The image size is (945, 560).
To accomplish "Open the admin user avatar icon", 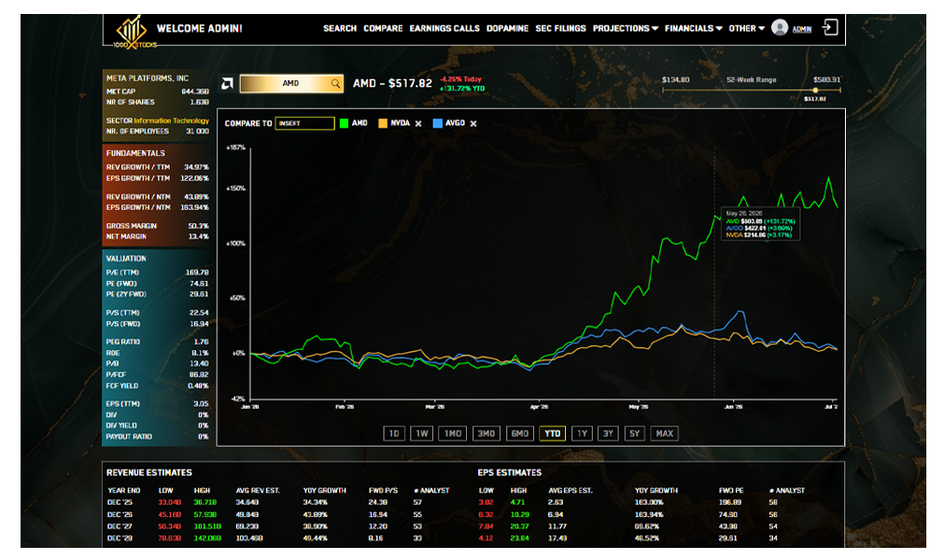I will tap(780, 28).
